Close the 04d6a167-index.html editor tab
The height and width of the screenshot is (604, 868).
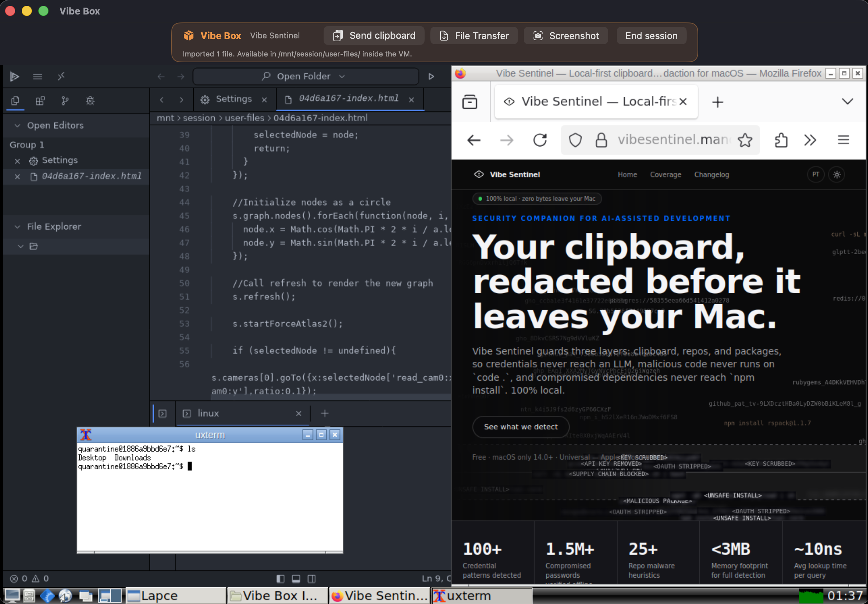pyautogui.click(x=411, y=100)
